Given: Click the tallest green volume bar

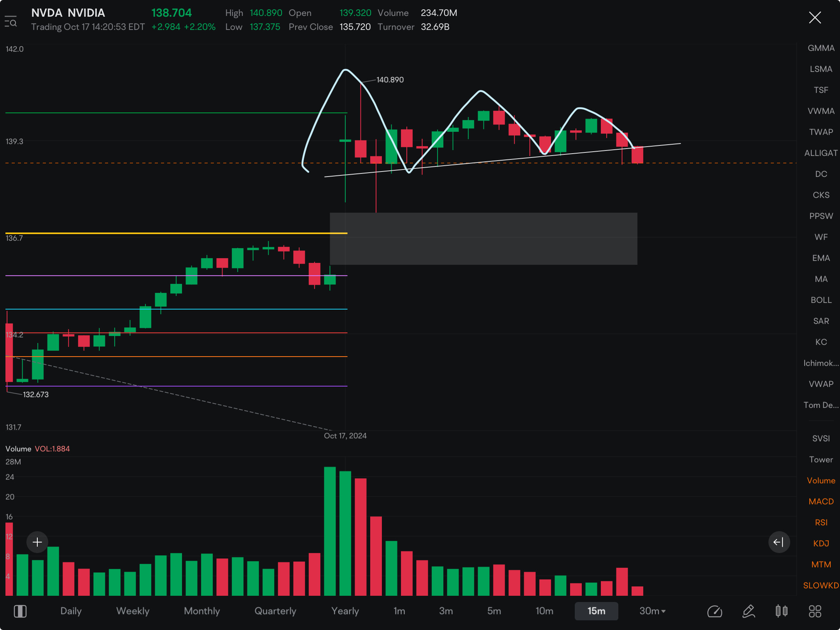Looking at the screenshot, I should coord(330,531).
